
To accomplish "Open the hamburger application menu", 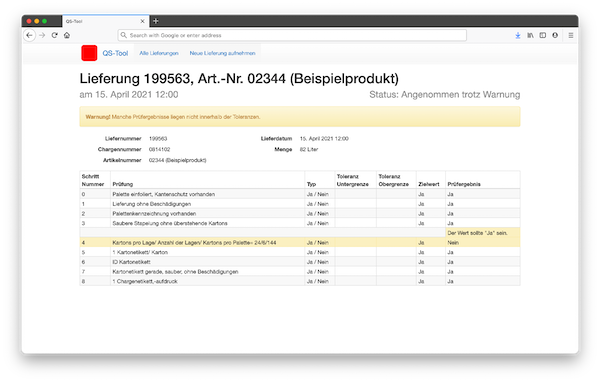I will click(x=571, y=35).
